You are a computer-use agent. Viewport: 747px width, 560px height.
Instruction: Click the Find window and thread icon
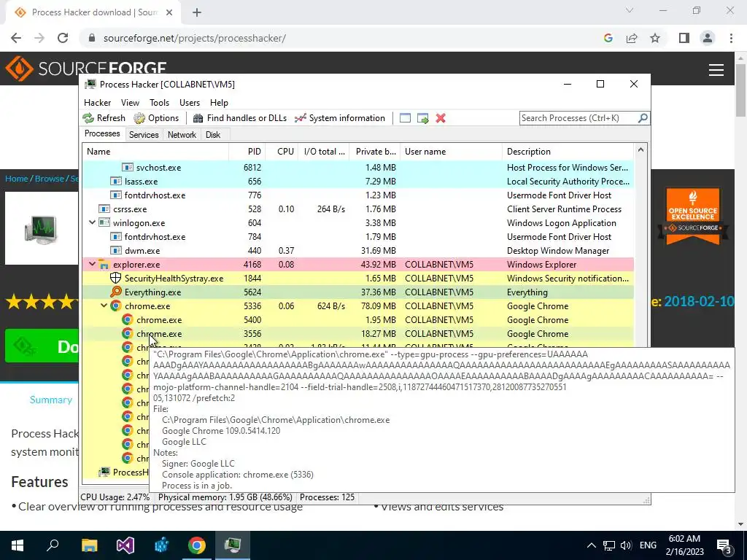(x=422, y=118)
